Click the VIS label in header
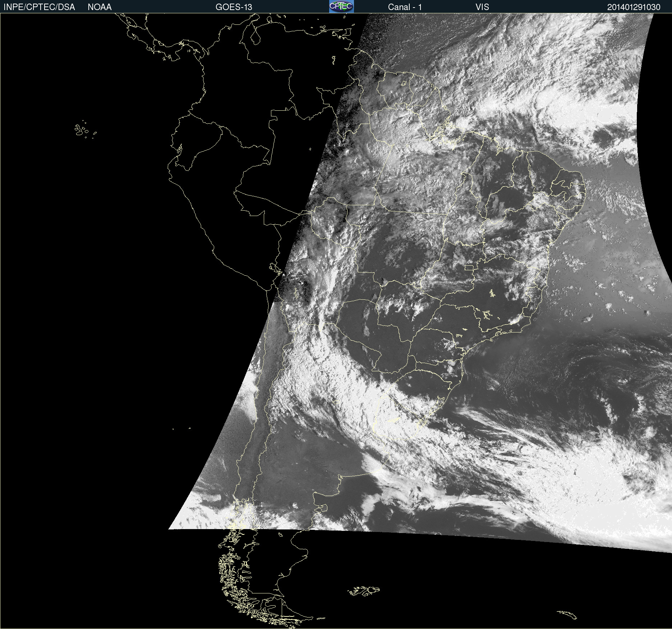 (x=482, y=7)
